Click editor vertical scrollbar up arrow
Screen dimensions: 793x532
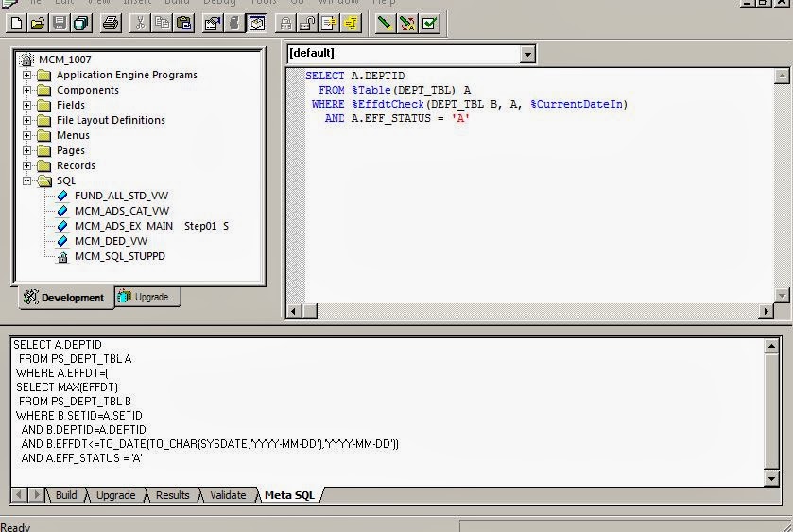coord(782,76)
